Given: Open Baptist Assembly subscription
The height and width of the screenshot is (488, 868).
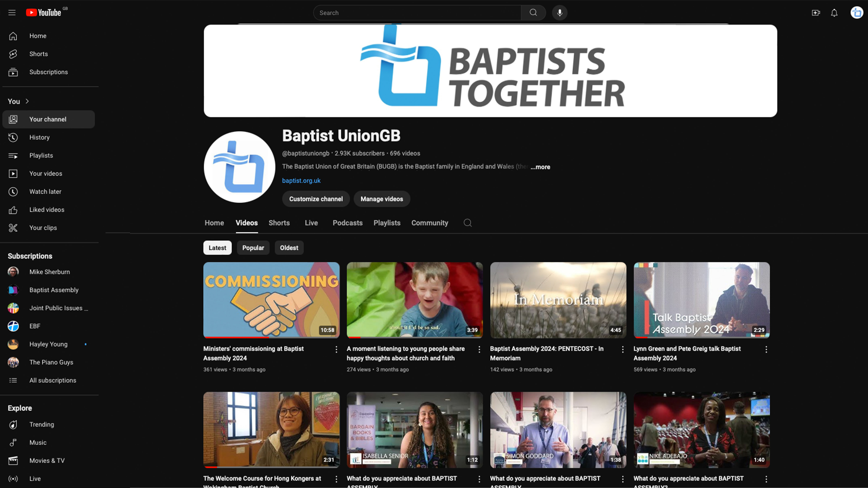Looking at the screenshot, I should coord(48,290).
